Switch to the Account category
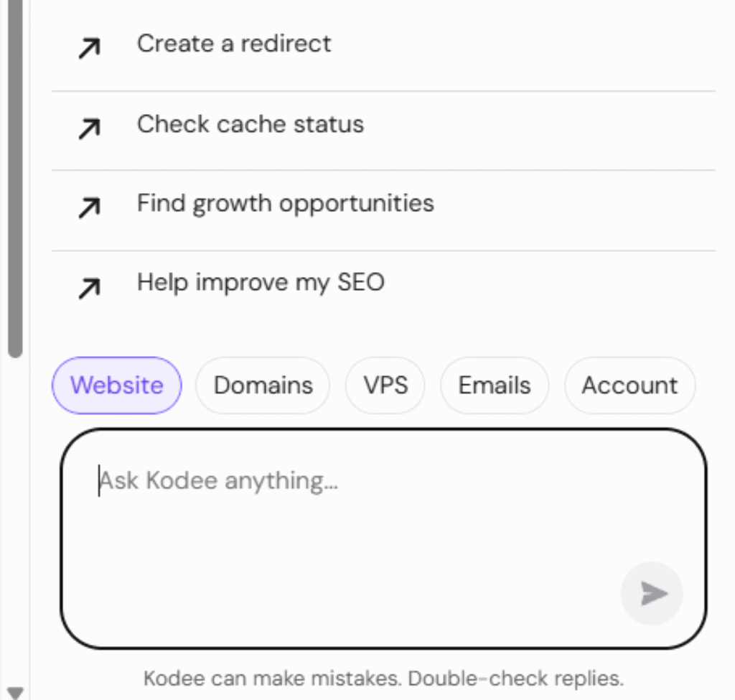 (x=629, y=386)
